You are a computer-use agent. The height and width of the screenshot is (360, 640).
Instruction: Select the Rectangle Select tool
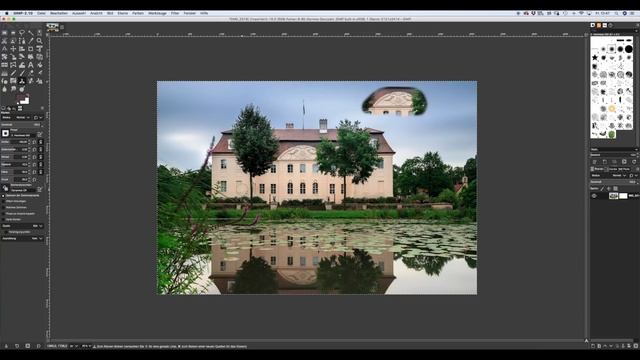[x=4, y=33]
